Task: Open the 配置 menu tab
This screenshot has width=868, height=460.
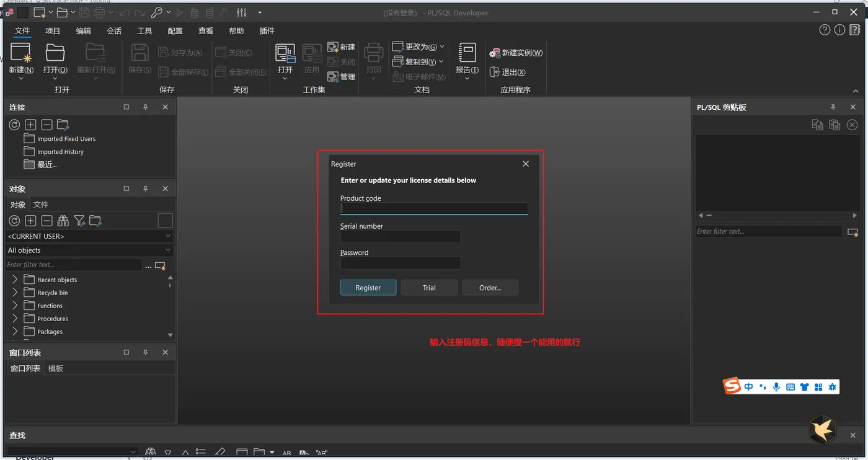Action: coord(175,30)
